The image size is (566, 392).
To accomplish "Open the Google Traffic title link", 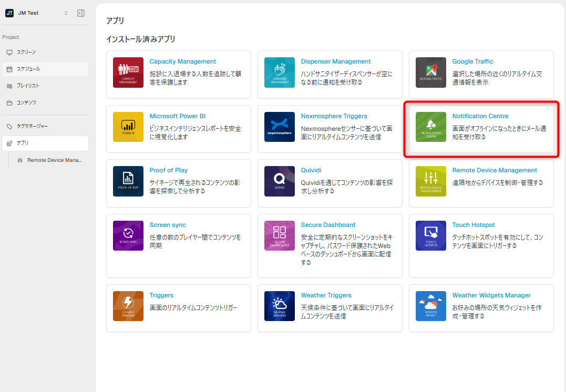I will (472, 61).
